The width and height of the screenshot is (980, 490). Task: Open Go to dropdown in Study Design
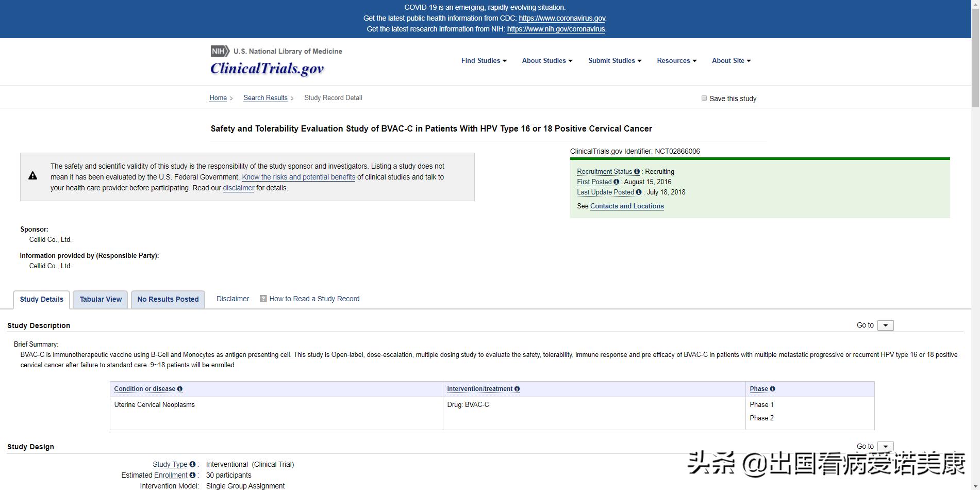pos(885,447)
